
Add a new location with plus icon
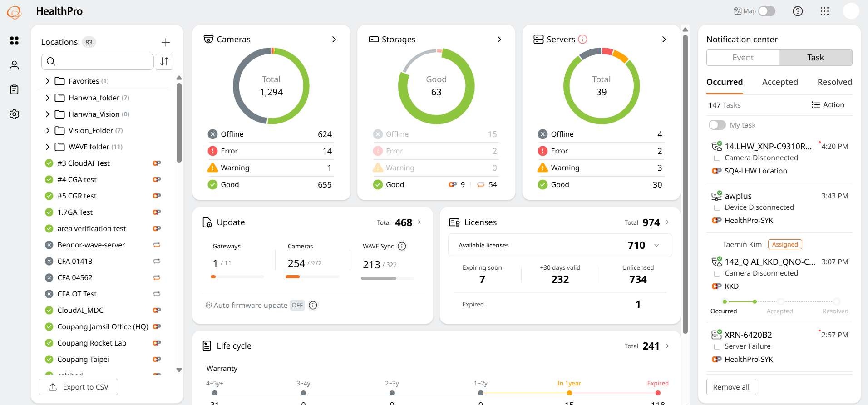click(166, 42)
